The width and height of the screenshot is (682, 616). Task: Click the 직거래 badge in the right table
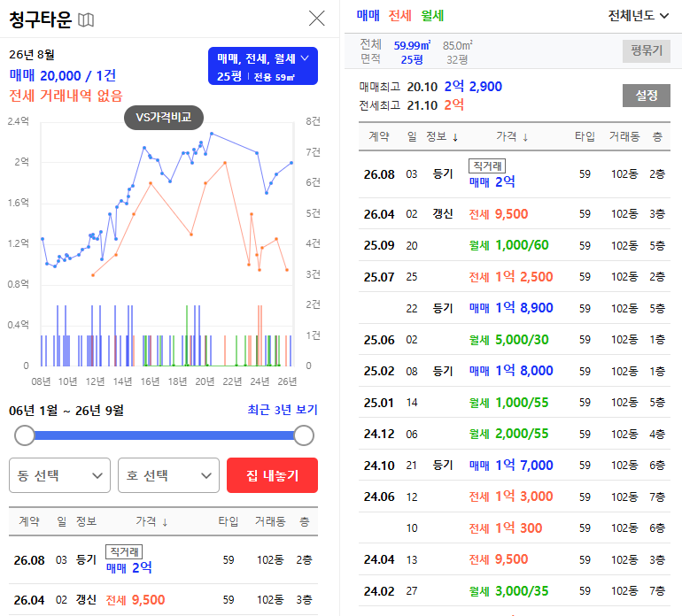(x=487, y=166)
